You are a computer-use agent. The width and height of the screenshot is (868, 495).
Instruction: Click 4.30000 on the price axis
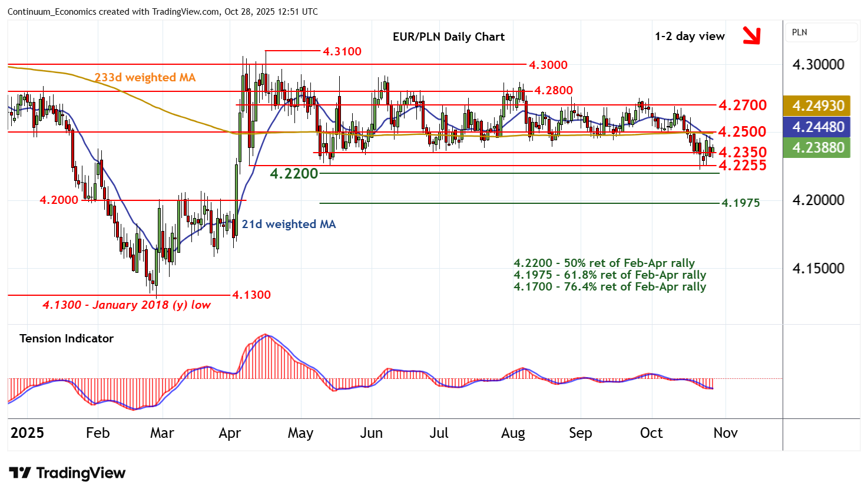click(x=818, y=65)
